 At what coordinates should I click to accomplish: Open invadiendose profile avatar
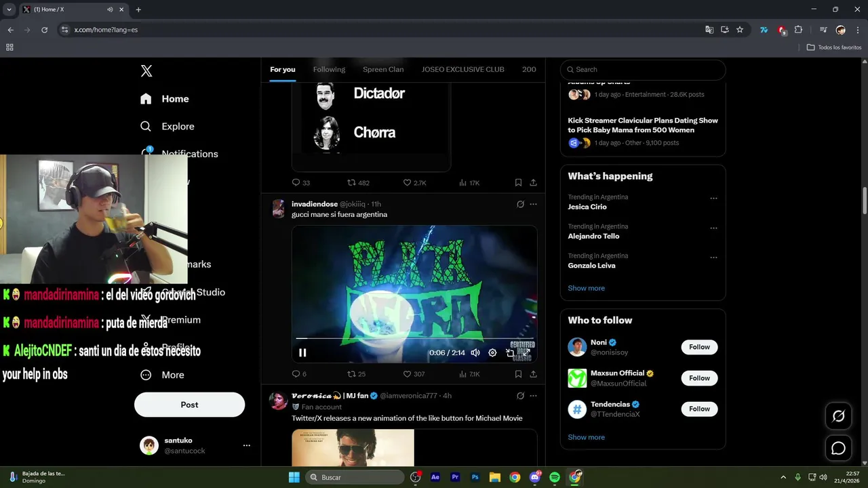(278, 208)
